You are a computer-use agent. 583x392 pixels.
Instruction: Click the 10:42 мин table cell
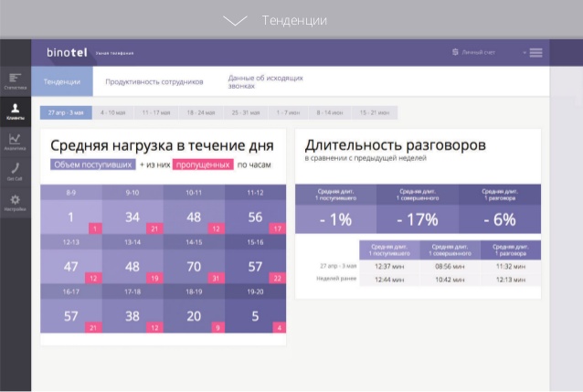(450, 280)
